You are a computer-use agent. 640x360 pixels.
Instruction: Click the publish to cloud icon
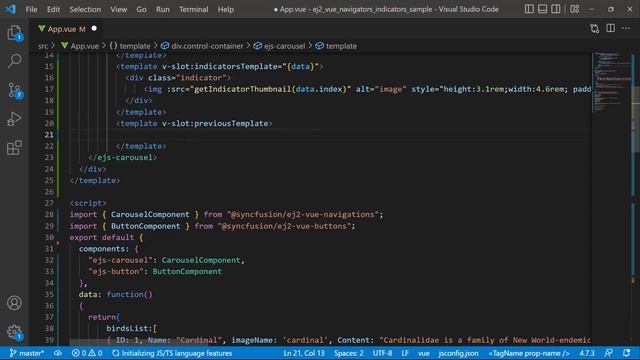tap(58, 353)
